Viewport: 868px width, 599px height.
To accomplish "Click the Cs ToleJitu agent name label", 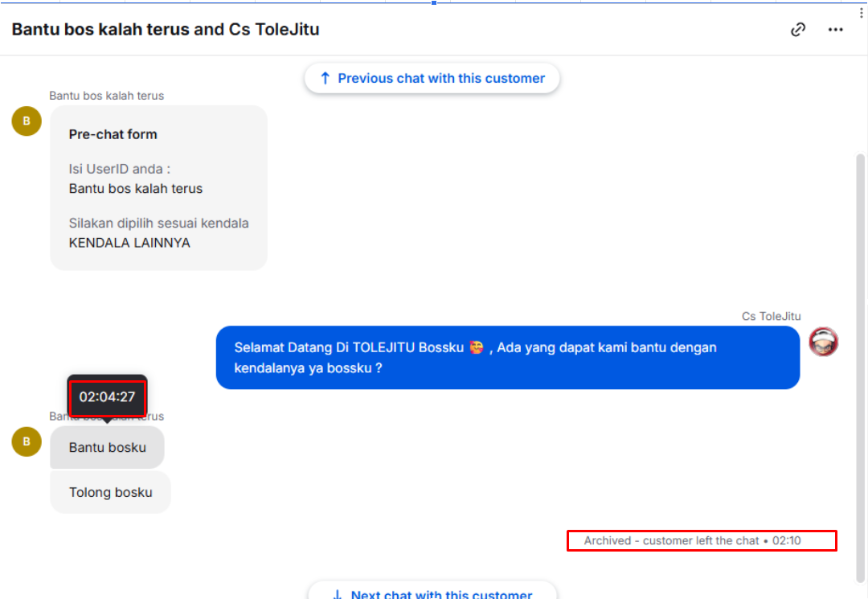I will point(771,316).
